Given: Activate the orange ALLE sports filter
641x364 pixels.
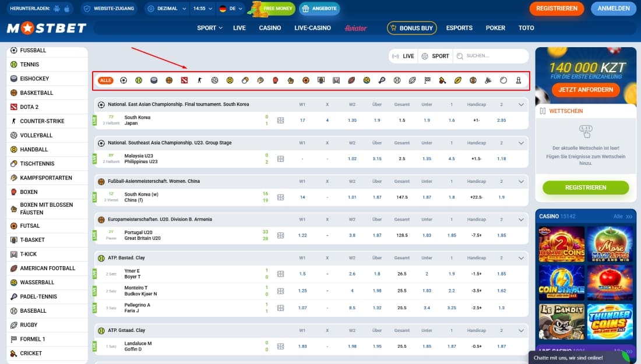Looking at the screenshot, I should click(x=105, y=80).
